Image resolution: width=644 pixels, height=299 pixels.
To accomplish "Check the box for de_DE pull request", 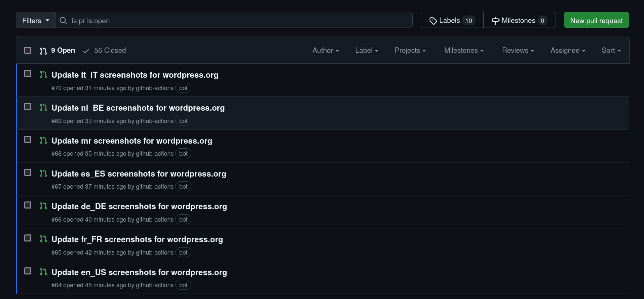I will point(28,205).
